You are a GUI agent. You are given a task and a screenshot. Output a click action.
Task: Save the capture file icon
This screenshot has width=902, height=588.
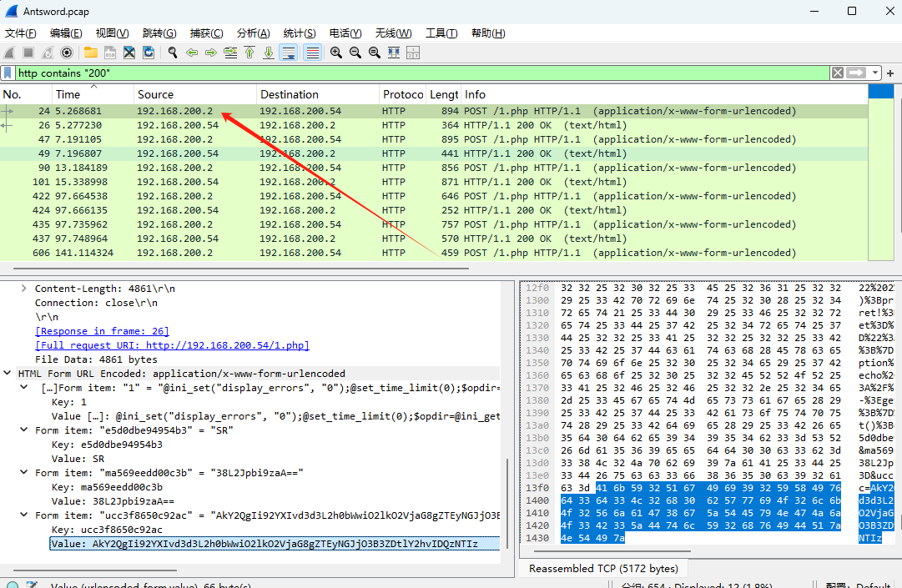[110, 53]
